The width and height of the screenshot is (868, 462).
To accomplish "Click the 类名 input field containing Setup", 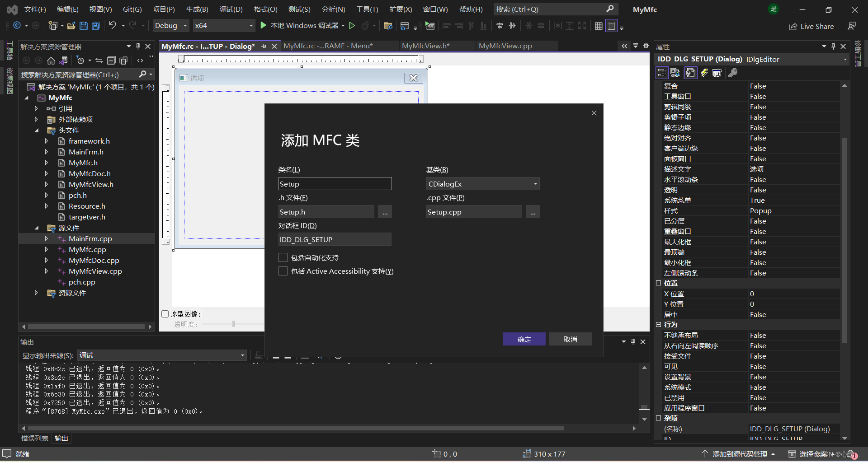I will pos(335,184).
